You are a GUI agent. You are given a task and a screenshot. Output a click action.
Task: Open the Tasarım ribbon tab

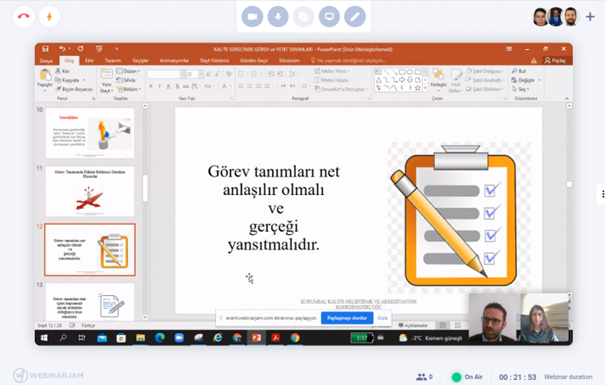coord(113,61)
